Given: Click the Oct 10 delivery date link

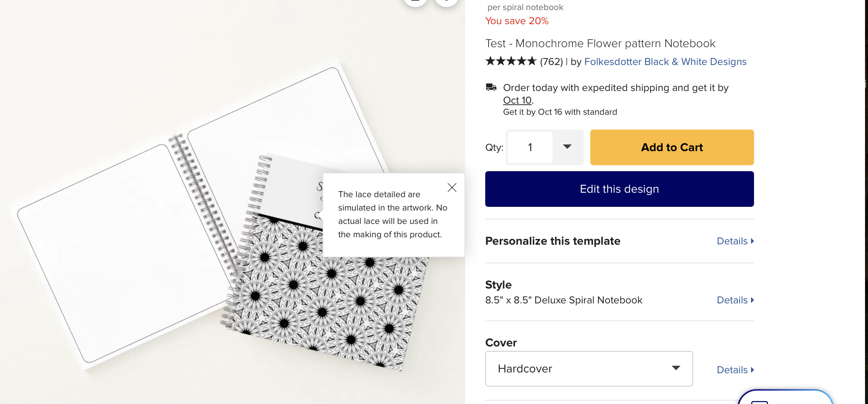Looking at the screenshot, I should (518, 100).
